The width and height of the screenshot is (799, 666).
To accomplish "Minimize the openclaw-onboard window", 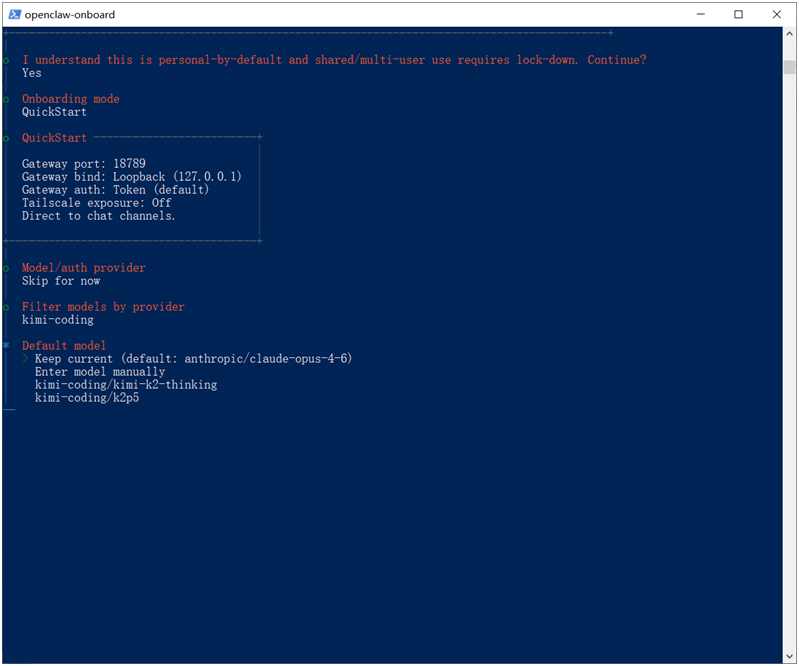I will point(701,14).
